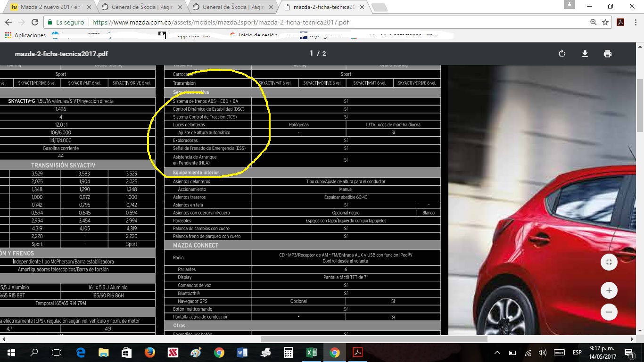Show hidden system tray icons
This screenshot has height=362, width=644.
click(x=497, y=353)
